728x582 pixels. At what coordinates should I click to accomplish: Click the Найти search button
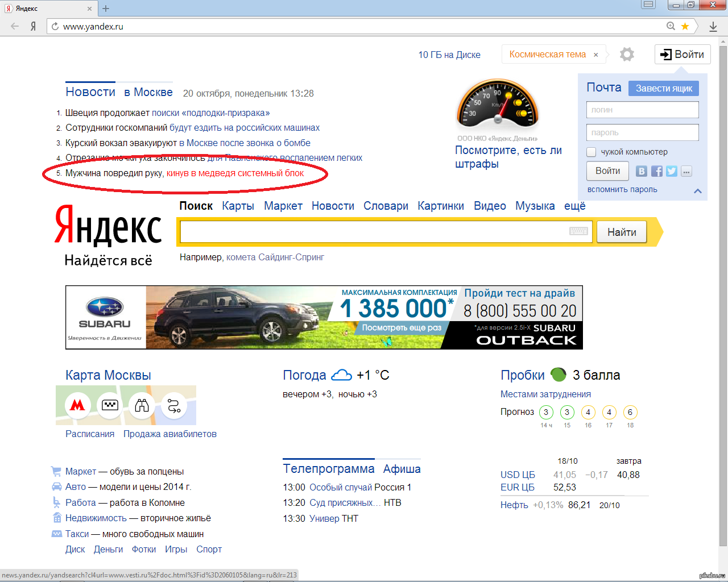coord(622,232)
